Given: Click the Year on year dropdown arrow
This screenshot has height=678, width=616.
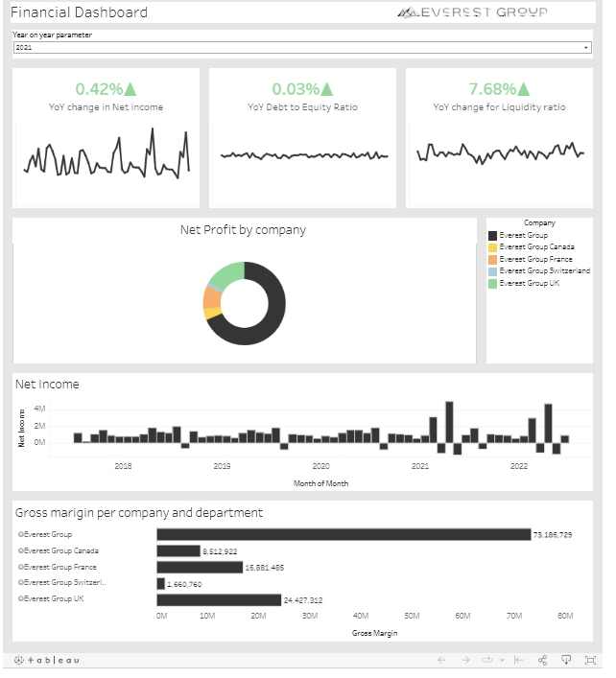Looking at the screenshot, I should pyautogui.click(x=586, y=48).
